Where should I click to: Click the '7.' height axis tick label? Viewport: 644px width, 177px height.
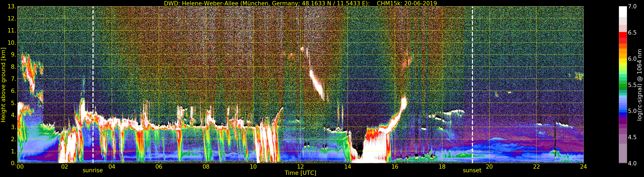coord(13,79)
